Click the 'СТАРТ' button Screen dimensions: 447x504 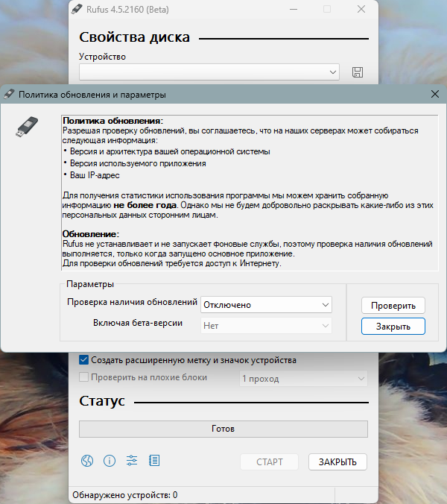coord(269,462)
